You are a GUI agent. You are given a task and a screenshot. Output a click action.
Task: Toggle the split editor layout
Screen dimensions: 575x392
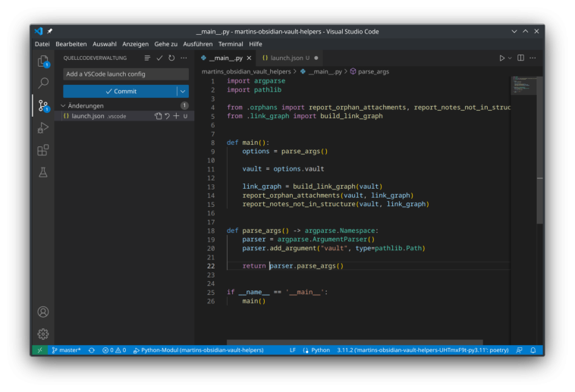pos(520,58)
